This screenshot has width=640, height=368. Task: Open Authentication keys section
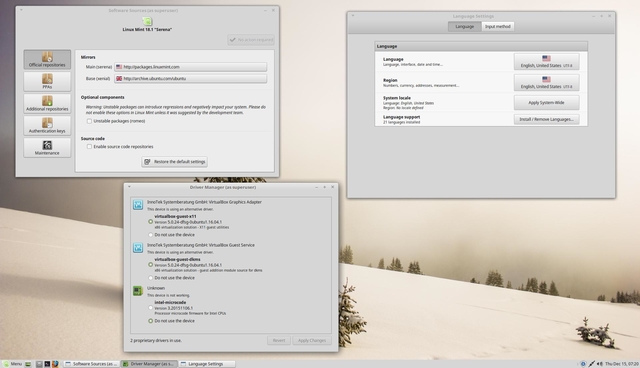tap(47, 126)
